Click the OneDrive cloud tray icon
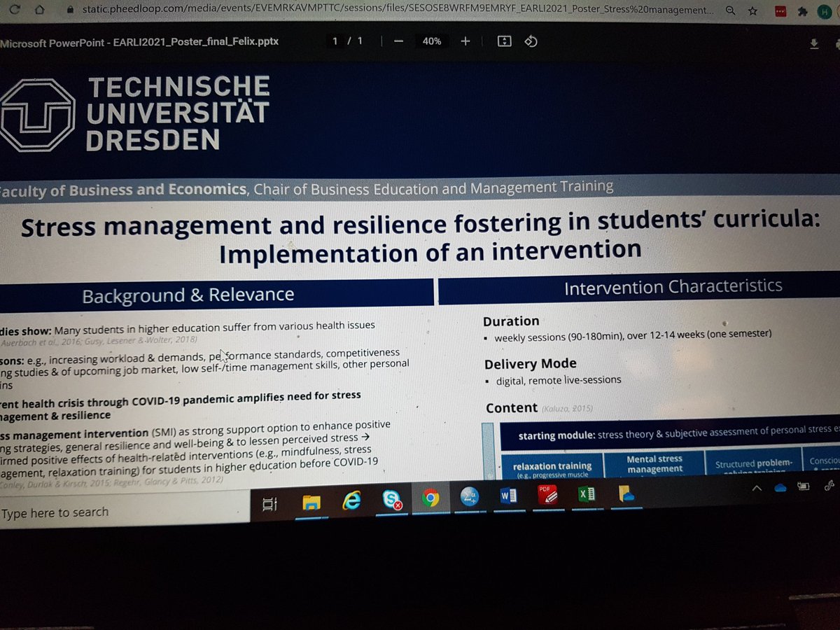840x630 pixels. 781,488
